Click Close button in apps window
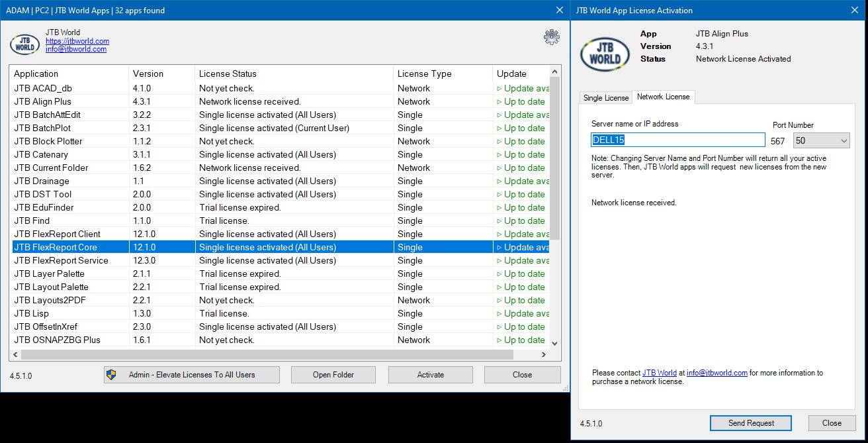868x443 pixels. [522, 375]
